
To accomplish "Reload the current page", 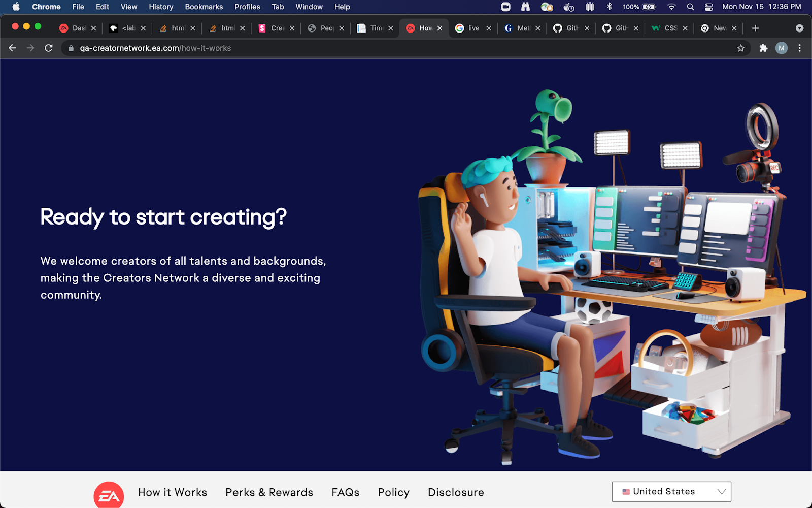I will (49, 48).
